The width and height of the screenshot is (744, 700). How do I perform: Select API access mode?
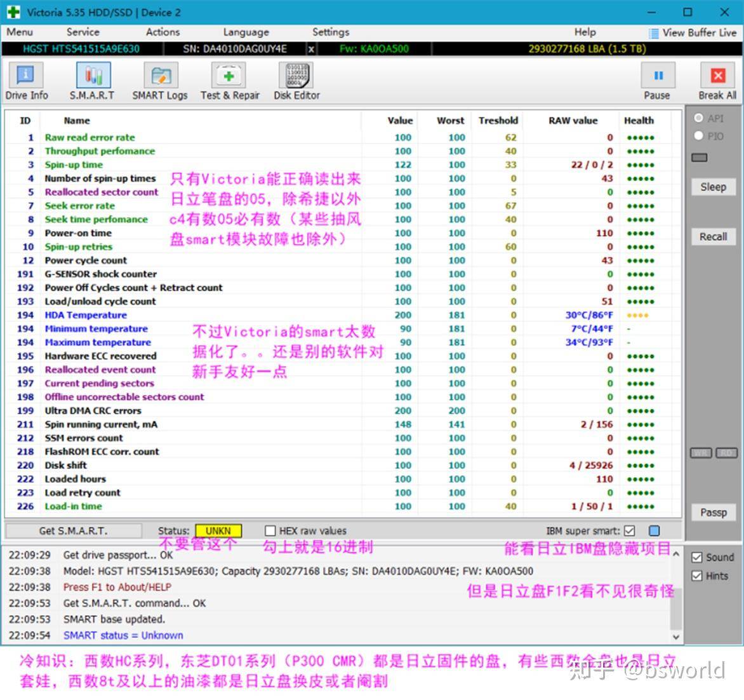[698, 118]
